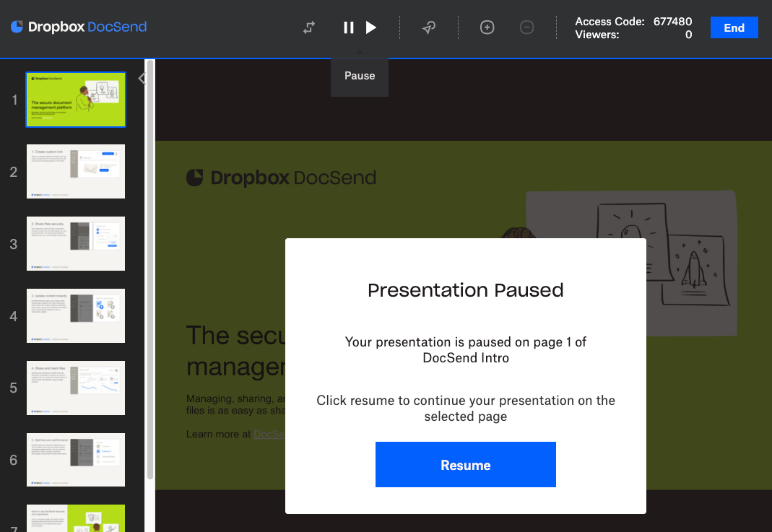Click the zoom out minus icon
The width and height of the screenshot is (772, 532).
point(526,27)
